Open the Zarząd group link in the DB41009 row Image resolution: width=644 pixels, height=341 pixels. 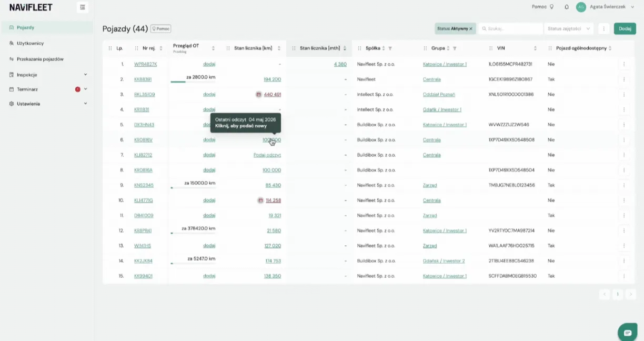430,215
